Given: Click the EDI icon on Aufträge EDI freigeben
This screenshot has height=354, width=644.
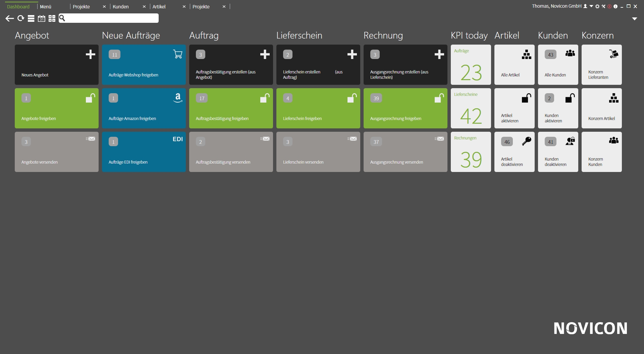Looking at the screenshot, I should coord(178,139).
